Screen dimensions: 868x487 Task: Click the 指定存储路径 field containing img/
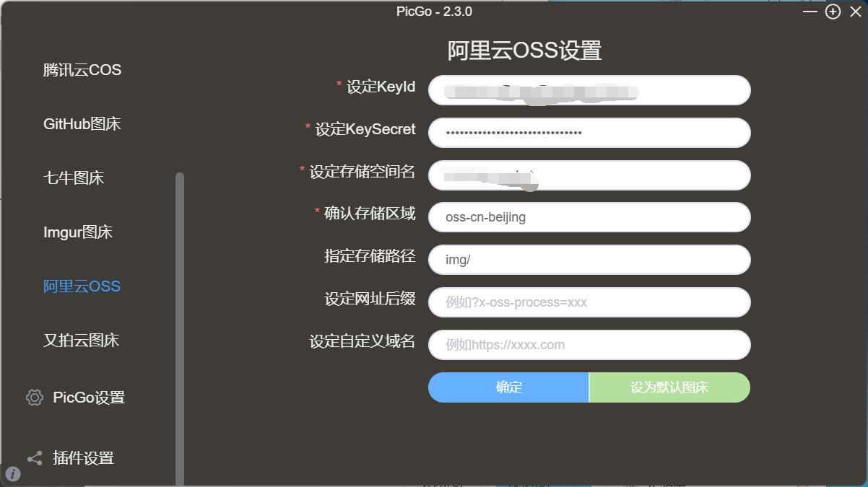click(589, 260)
